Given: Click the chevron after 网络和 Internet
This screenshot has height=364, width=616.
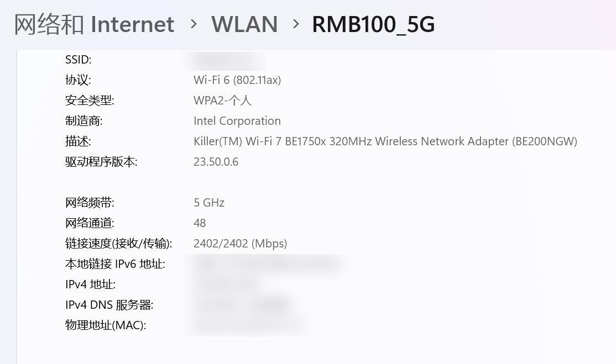Looking at the screenshot, I should 194,24.
